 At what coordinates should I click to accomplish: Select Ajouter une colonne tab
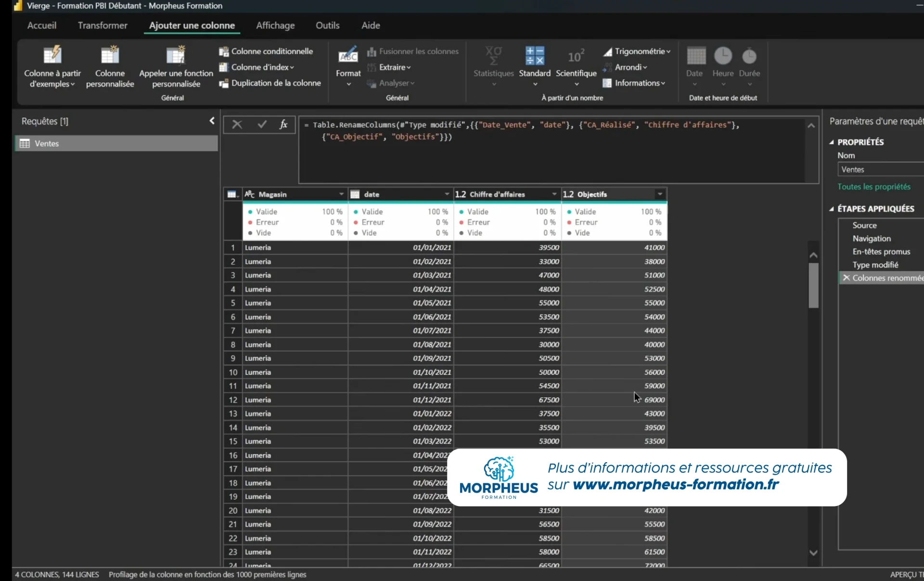192,25
